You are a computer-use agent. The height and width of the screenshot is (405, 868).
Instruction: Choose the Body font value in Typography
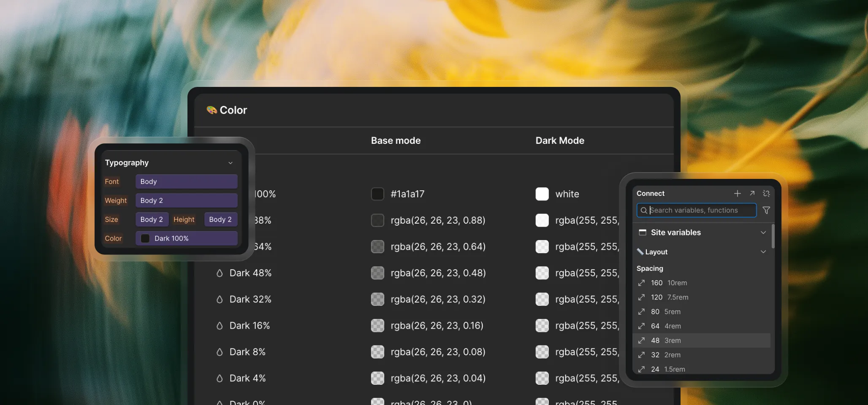click(186, 181)
